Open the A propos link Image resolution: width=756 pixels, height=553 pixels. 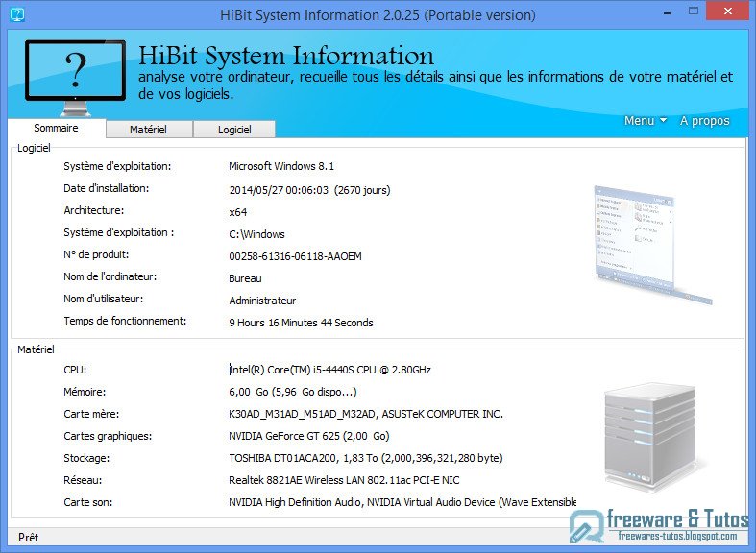(x=704, y=121)
